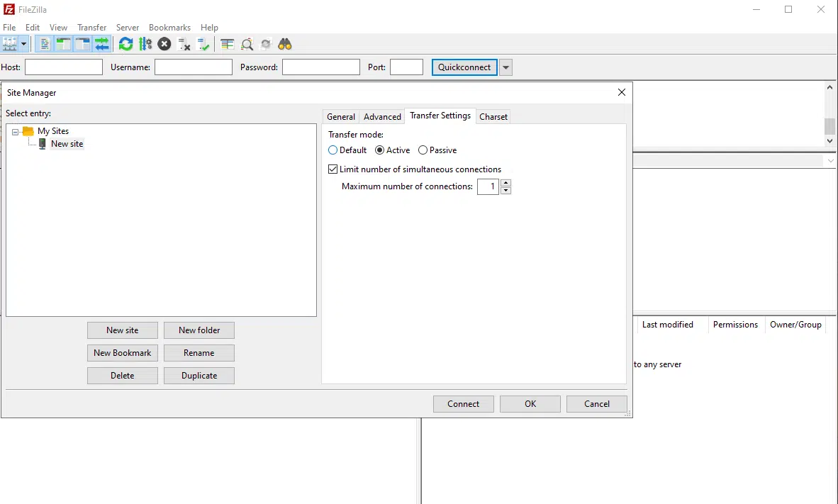Toggle transfer queue display icon
This screenshot has height=504, width=838.
[x=101, y=44]
